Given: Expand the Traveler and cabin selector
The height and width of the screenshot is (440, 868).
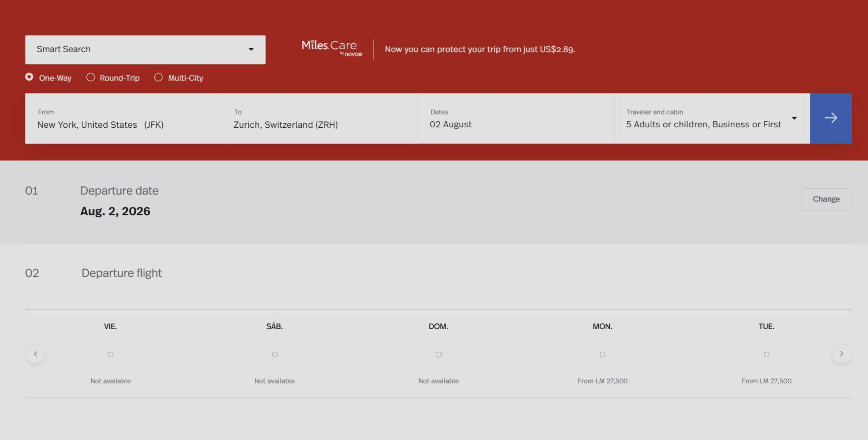Looking at the screenshot, I should [x=712, y=118].
